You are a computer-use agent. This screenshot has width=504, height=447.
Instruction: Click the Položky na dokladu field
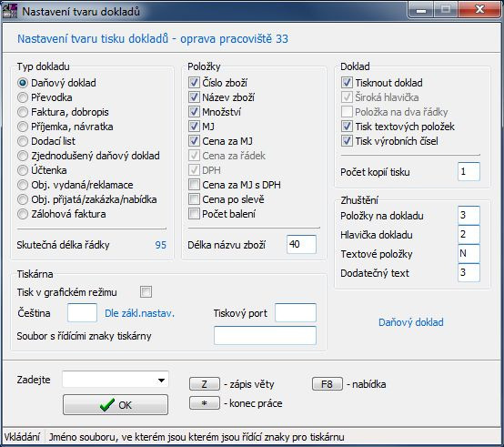coord(469,215)
